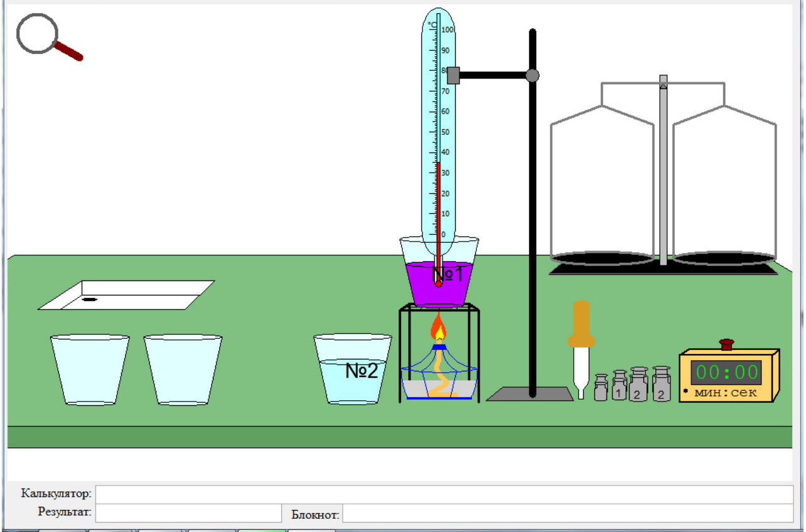Viewport: 806px width, 532px height.
Task: Click the burner flame under beaker №1
Action: point(438,327)
